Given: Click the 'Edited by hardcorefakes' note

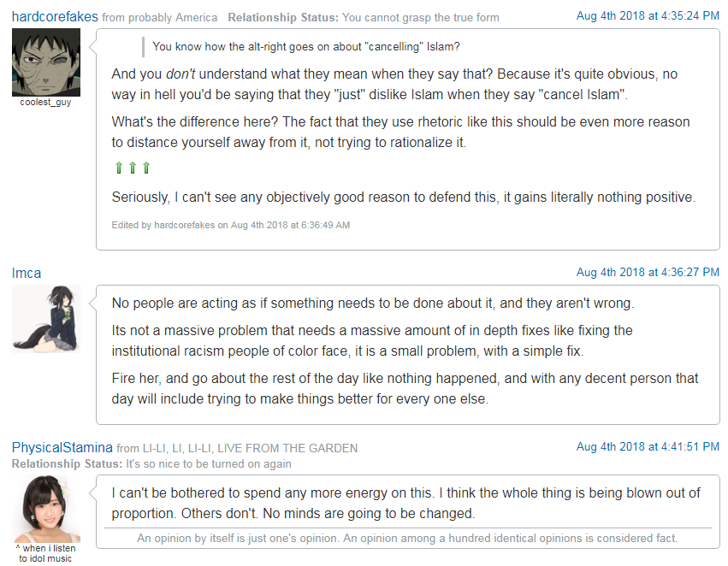Looking at the screenshot, I should (231, 225).
